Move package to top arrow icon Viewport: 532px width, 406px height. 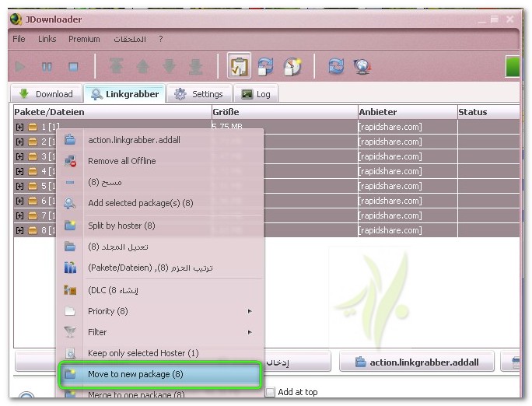[117, 66]
